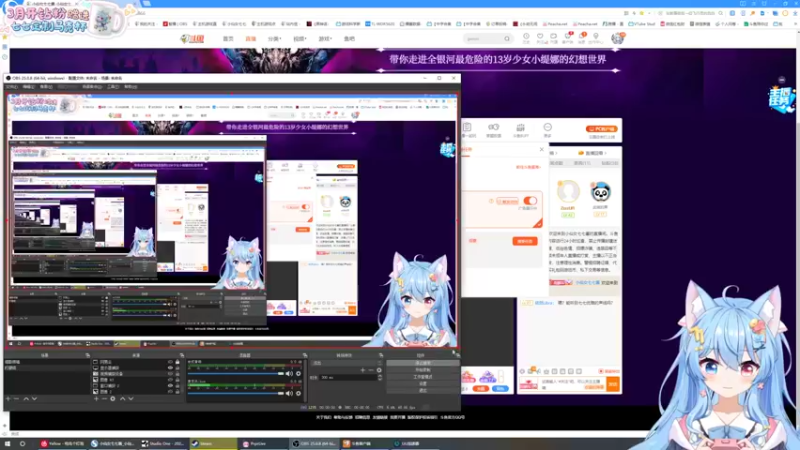Mute the second mixer channel speaker icon
800x450 pixels.
289,393
